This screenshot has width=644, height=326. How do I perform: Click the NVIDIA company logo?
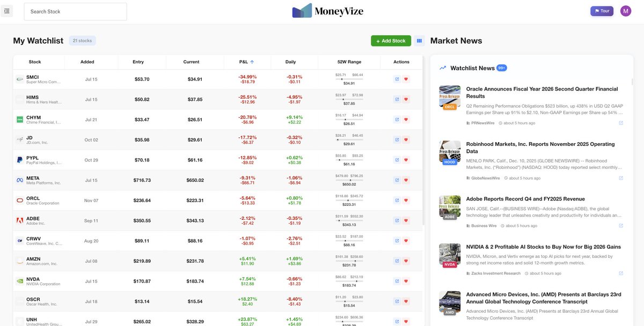click(x=20, y=281)
